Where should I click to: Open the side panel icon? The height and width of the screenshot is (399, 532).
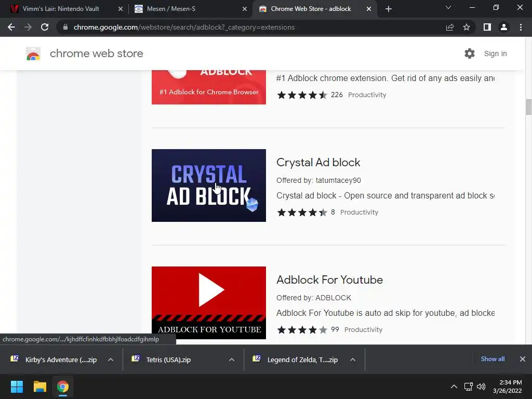[487, 27]
